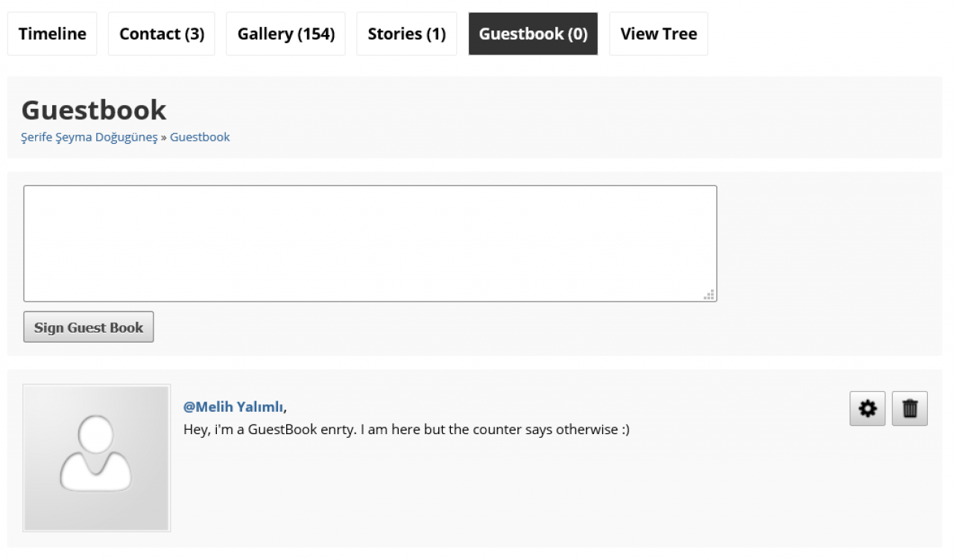This screenshot has height=560, width=954.
Task: Focus the guestbook message text area
Action: click(370, 243)
